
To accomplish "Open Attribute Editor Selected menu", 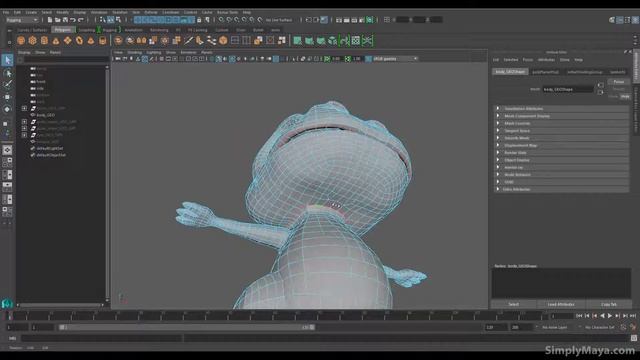I will 511,60.
